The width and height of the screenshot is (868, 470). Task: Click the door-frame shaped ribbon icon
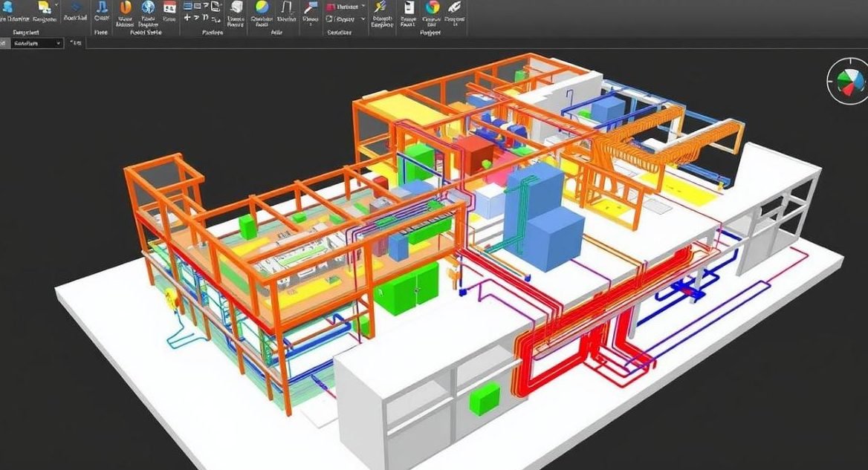click(x=287, y=7)
